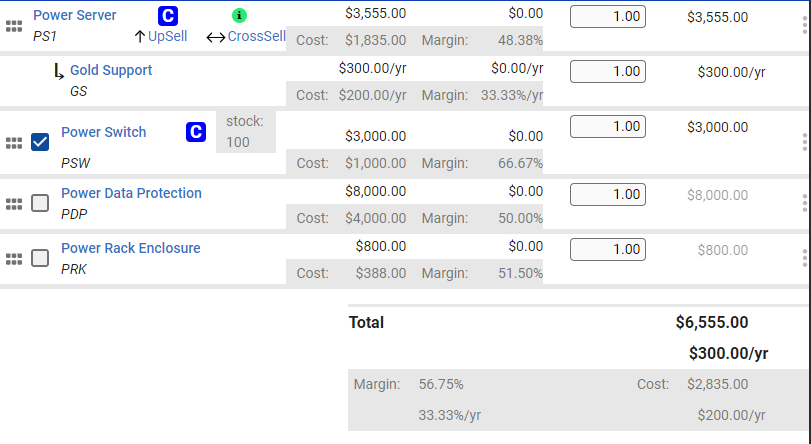Click the blue C badge beside Power Switch
Viewport: 811px width, 444px height.
[196, 132]
